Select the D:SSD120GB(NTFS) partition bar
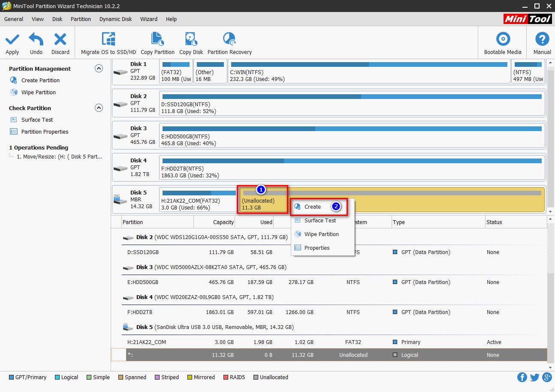 [x=352, y=104]
